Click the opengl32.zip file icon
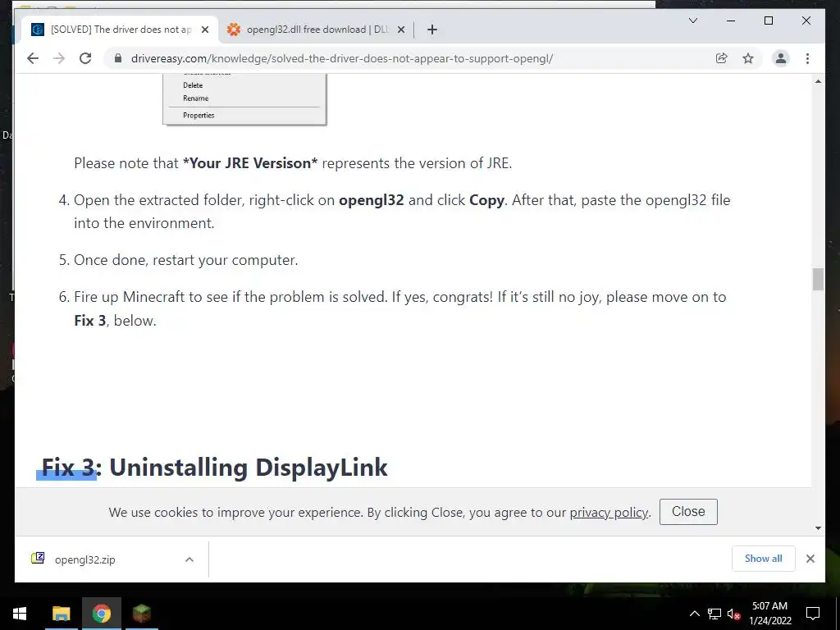This screenshot has width=840, height=630. [38, 558]
